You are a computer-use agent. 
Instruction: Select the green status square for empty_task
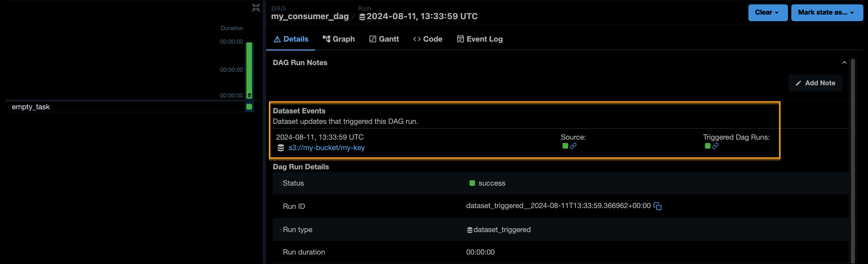(x=249, y=107)
